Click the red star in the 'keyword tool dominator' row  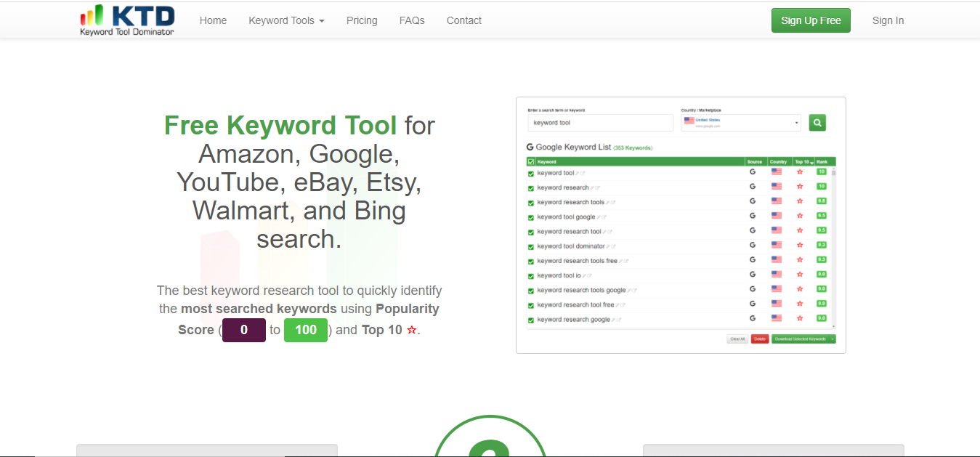[x=800, y=245]
